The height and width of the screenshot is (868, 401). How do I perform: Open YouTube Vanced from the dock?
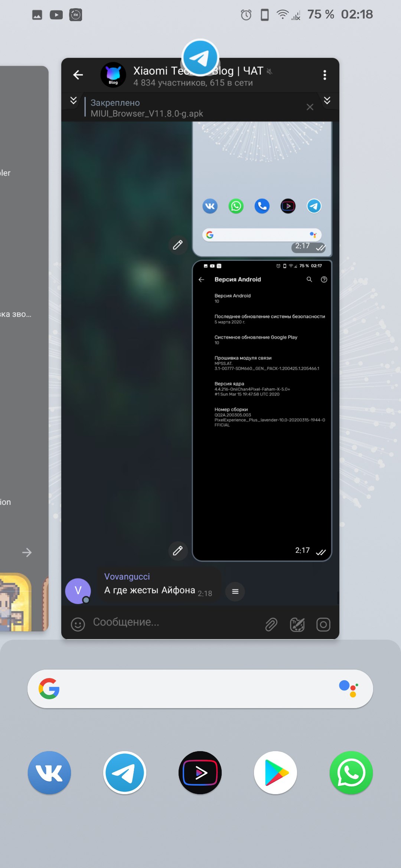pos(200,773)
